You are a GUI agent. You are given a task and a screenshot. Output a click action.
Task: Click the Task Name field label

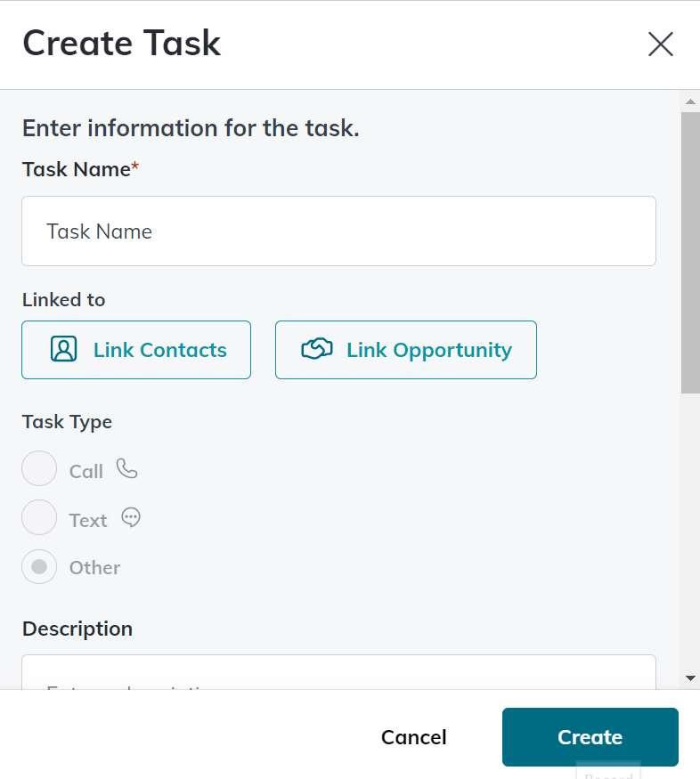point(77,169)
